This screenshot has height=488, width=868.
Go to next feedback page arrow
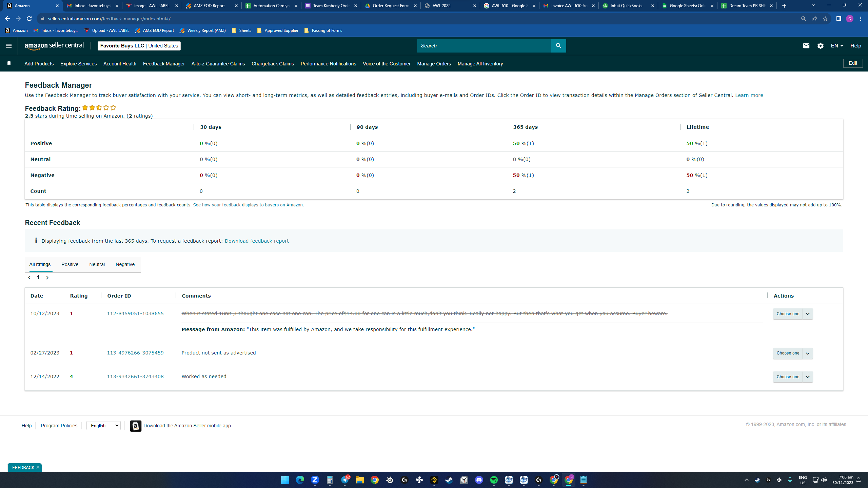(x=47, y=278)
